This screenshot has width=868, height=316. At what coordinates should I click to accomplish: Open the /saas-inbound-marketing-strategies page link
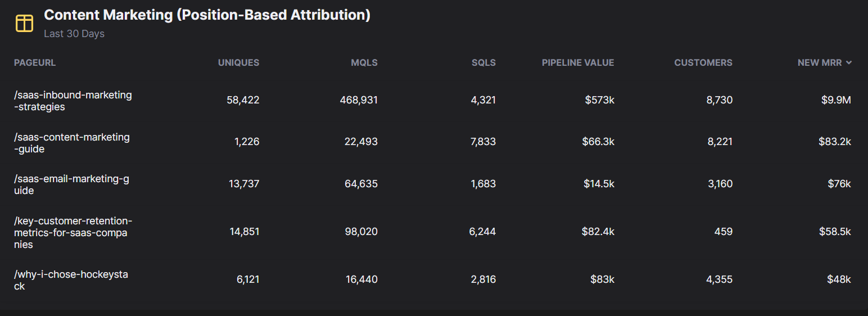pos(73,101)
